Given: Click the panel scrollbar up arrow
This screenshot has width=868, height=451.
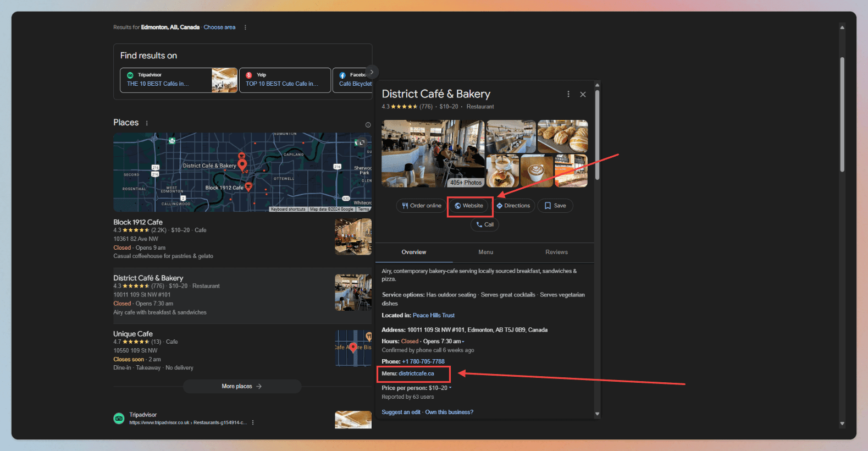Looking at the screenshot, I should point(597,85).
